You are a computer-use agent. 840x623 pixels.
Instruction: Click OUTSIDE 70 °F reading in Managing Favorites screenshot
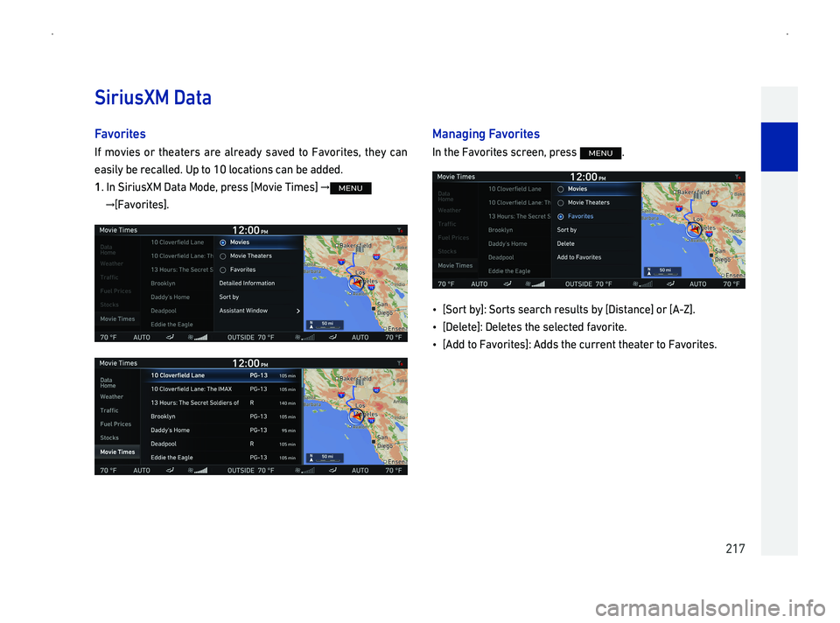coord(588,283)
